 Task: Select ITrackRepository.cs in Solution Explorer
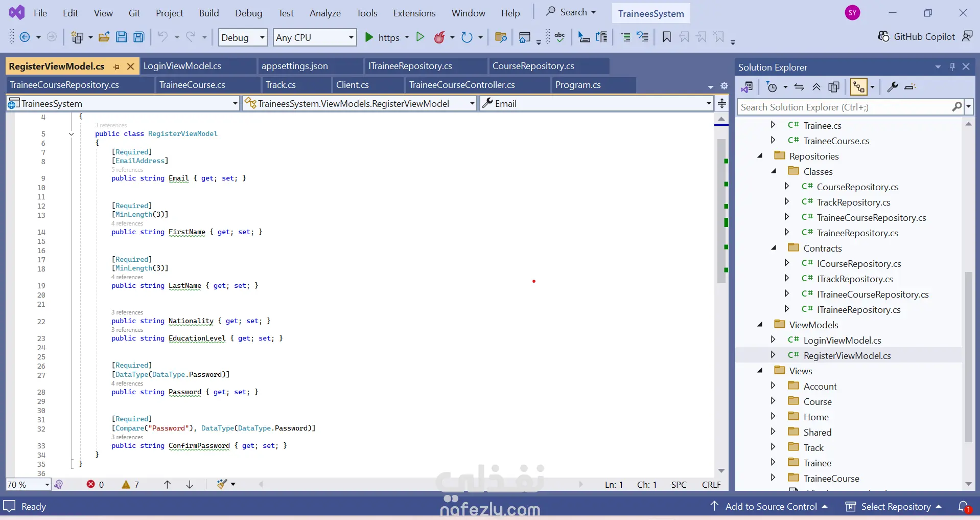[855, 279]
